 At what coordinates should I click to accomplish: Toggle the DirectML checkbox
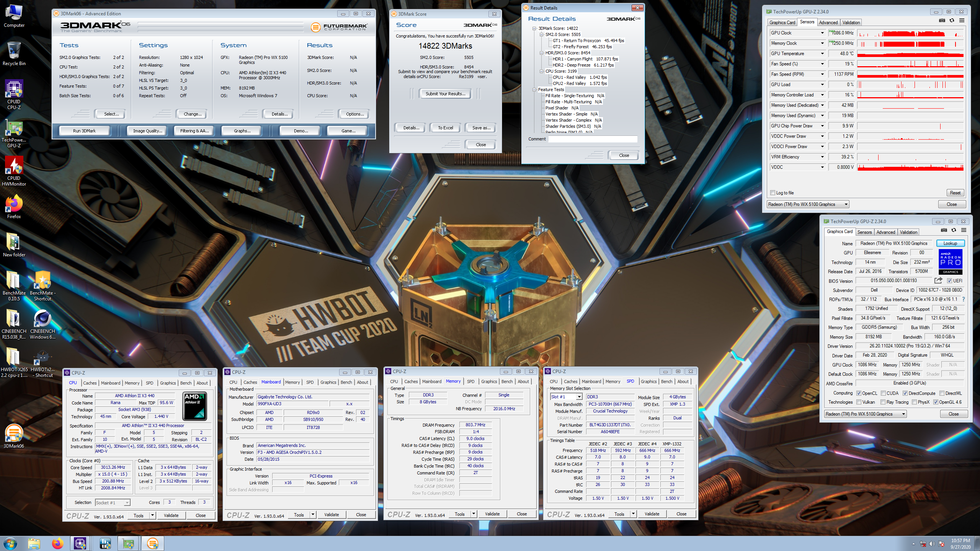pyautogui.click(x=942, y=393)
